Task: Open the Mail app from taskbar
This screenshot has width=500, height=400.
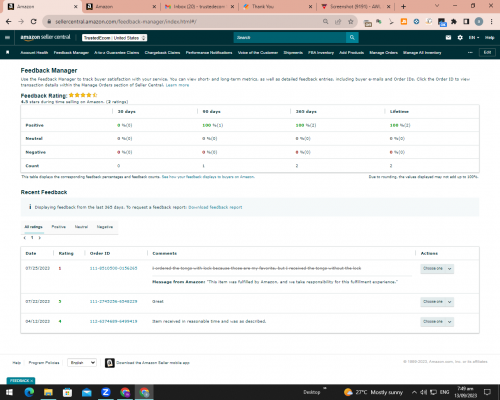Action: point(87,392)
